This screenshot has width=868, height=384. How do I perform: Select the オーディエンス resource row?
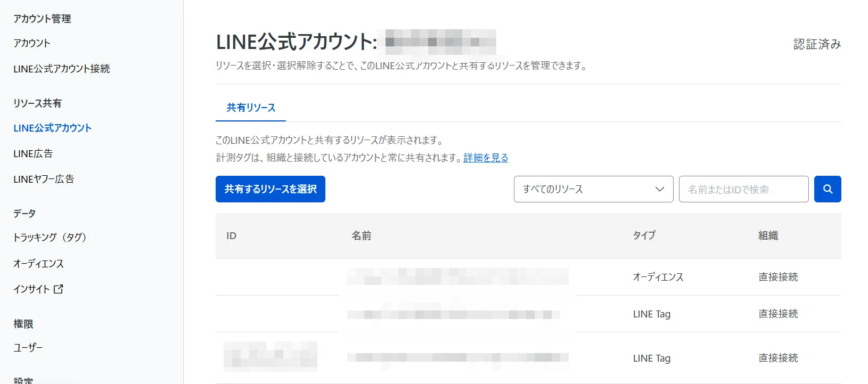tap(658, 277)
